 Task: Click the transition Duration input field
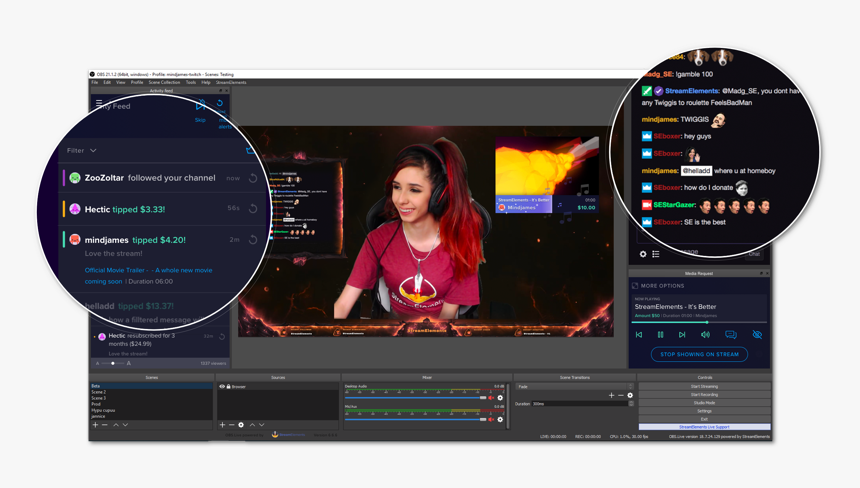tap(579, 404)
